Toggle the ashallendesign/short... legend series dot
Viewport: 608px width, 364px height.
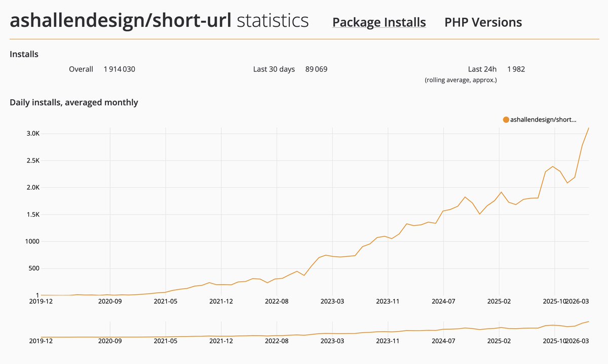point(506,119)
